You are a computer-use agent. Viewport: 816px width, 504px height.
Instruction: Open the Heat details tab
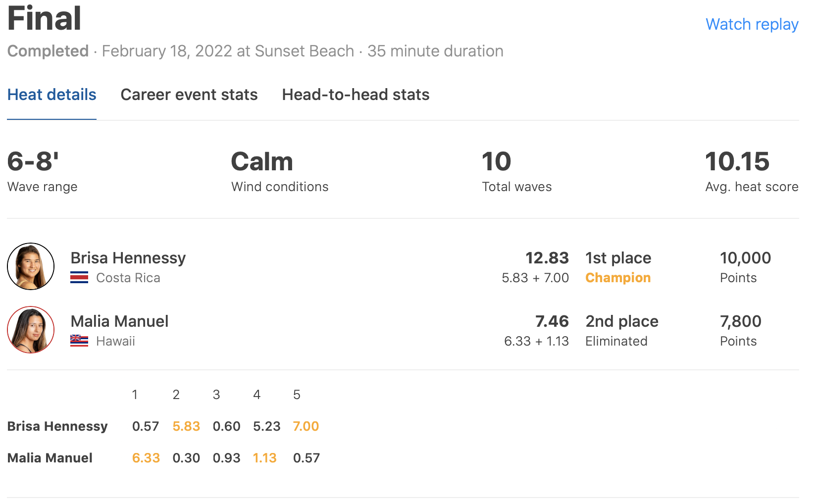click(51, 95)
